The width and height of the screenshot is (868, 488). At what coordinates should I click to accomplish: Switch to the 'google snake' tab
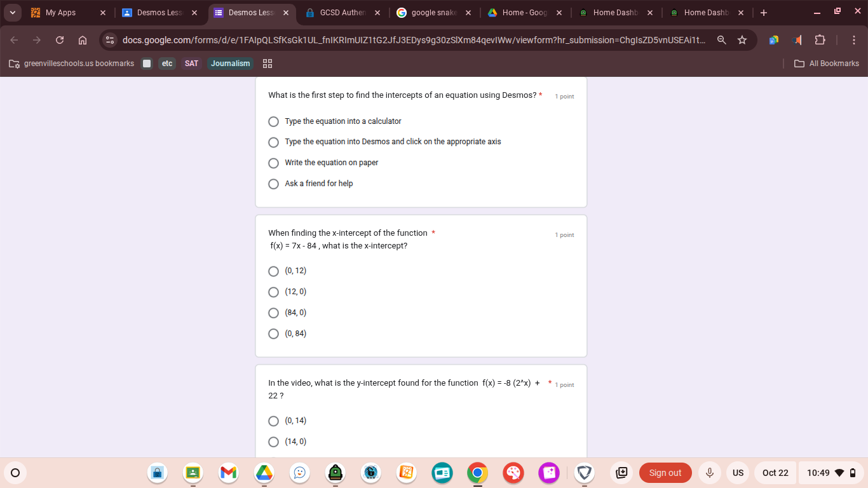(x=431, y=12)
